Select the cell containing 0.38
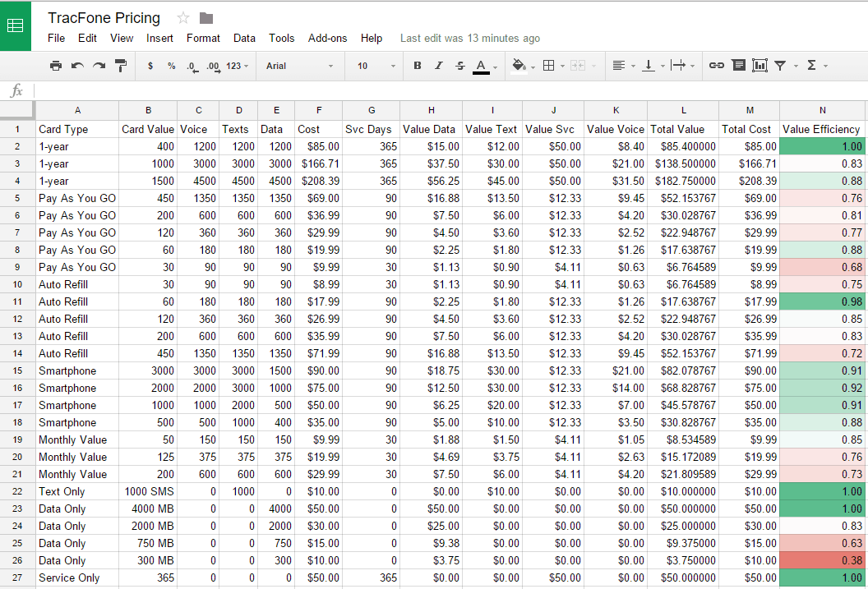Image resolution: width=868 pixels, height=589 pixels. (x=822, y=560)
